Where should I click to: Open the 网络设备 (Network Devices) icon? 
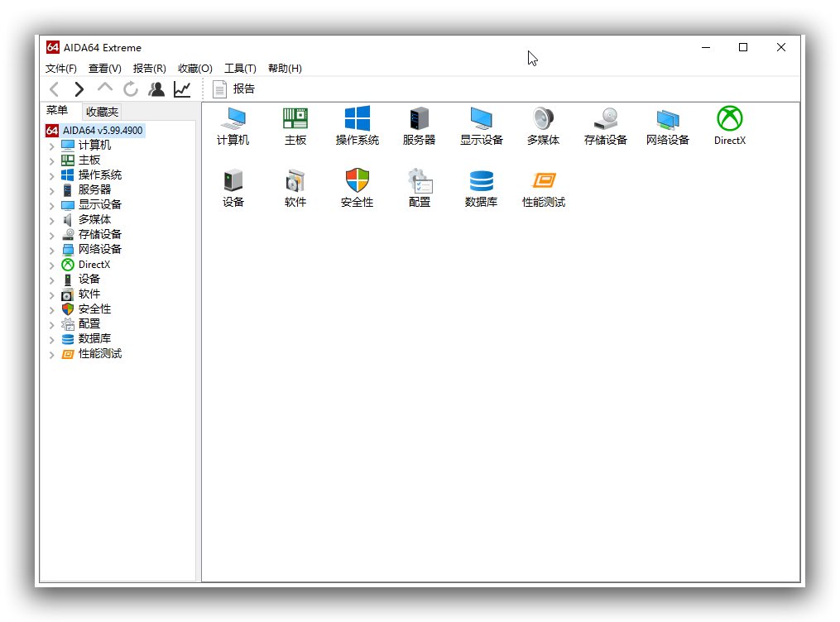pyautogui.click(x=667, y=124)
